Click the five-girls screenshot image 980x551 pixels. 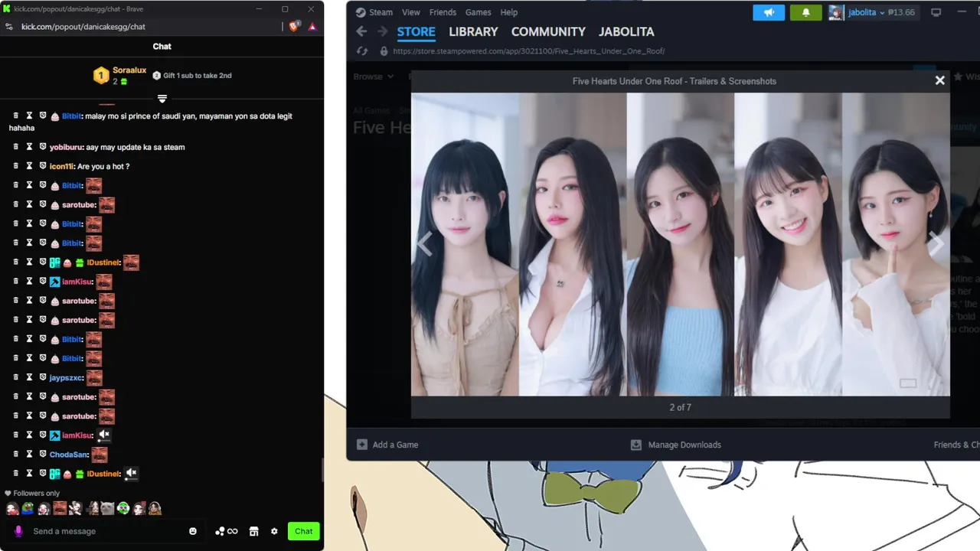[x=680, y=244]
